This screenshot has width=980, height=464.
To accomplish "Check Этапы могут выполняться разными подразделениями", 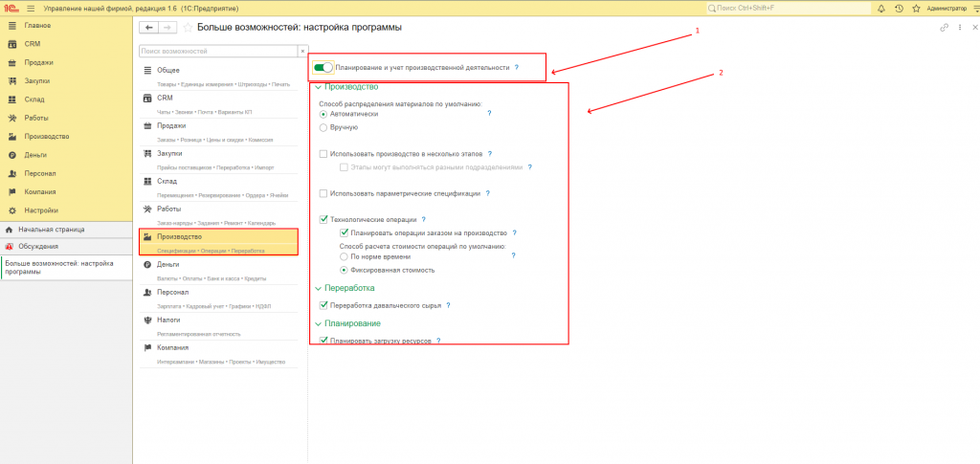I will (344, 167).
